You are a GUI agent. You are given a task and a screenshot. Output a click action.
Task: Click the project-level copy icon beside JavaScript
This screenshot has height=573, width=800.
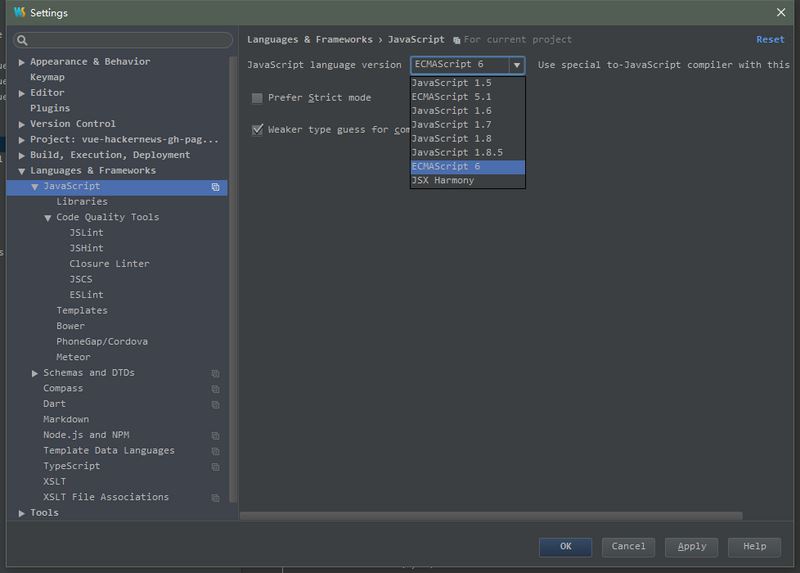(x=215, y=187)
